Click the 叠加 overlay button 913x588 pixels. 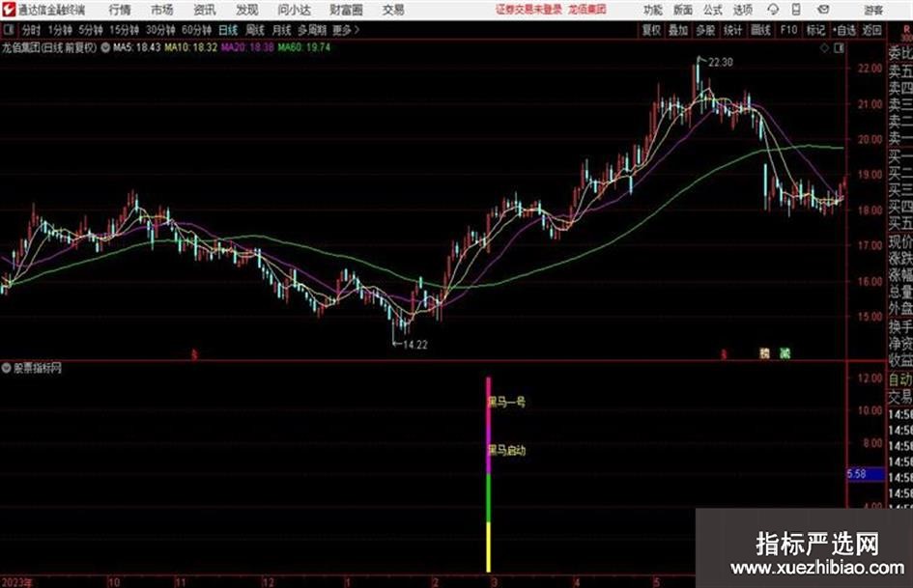coord(678,30)
